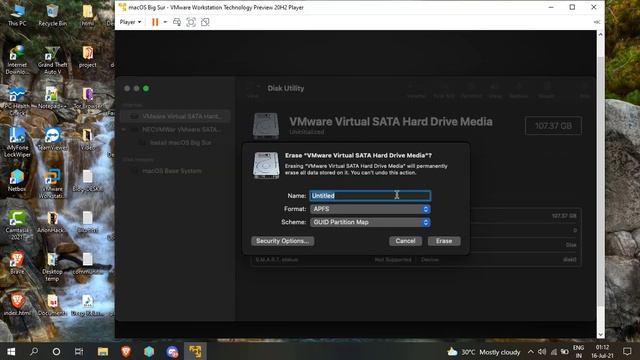Image resolution: width=640 pixels, height=360 pixels.
Task: Open Recycle Bin on desktop
Action: point(52,15)
